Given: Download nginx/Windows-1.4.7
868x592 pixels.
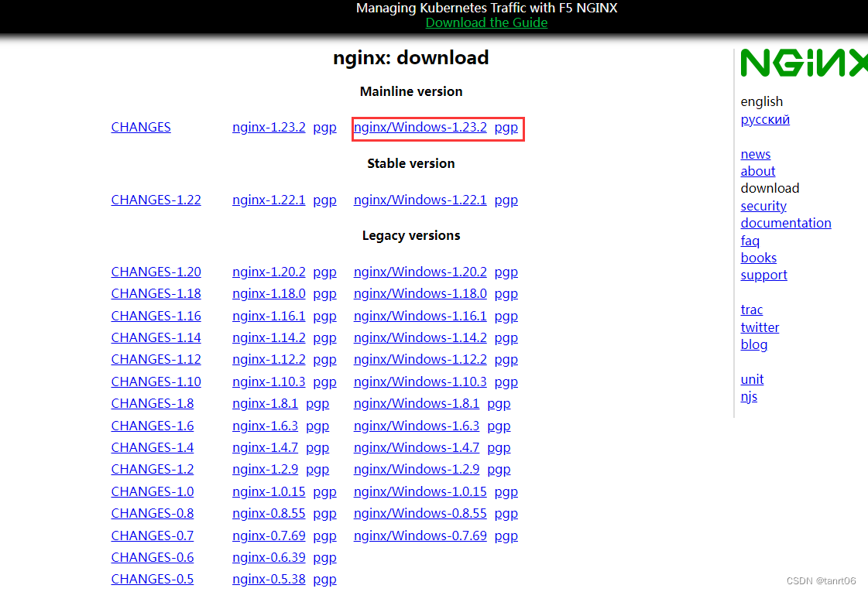Looking at the screenshot, I should point(417,447).
